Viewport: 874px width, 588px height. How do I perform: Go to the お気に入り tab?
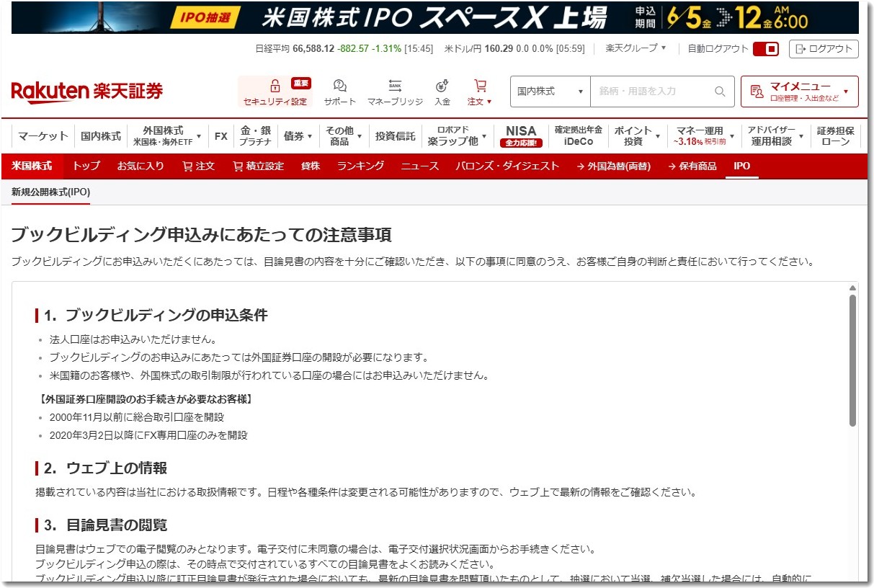click(x=141, y=166)
